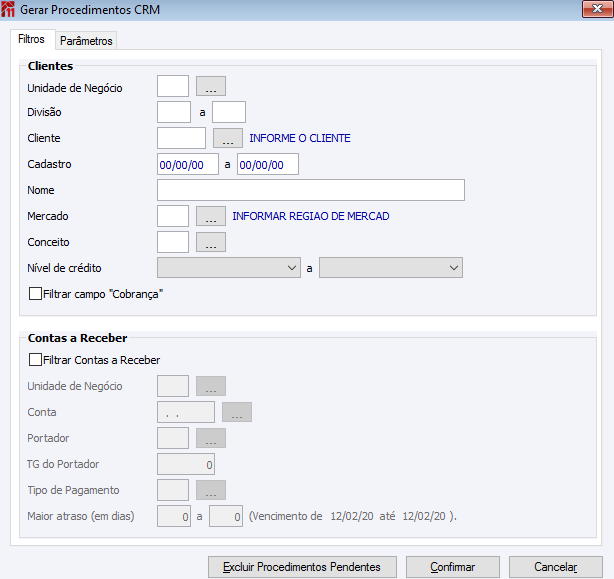Switch to the Filtros tab
This screenshot has height=579, width=614.
[x=32, y=40]
